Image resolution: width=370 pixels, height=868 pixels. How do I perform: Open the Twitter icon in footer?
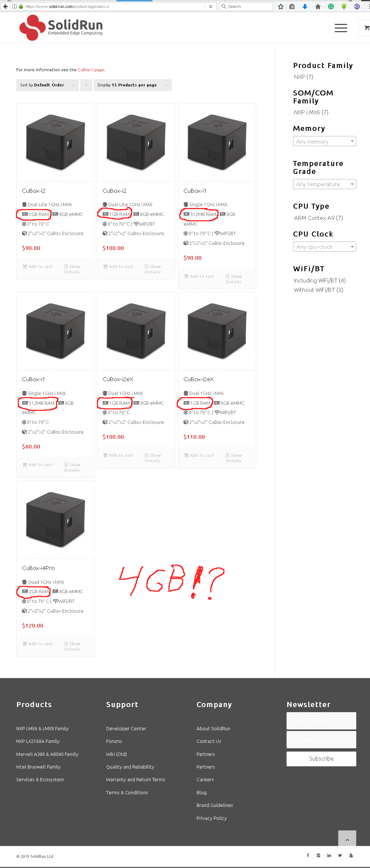tap(340, 855)
